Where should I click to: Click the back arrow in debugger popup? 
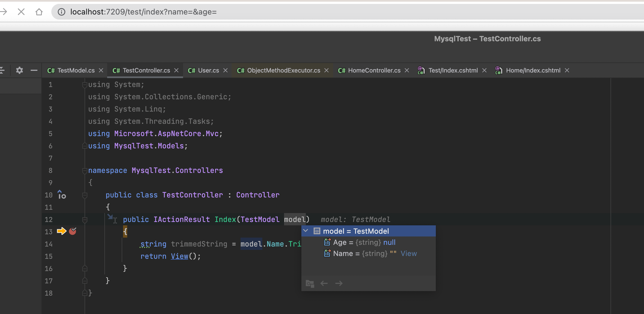tap(324, 283)
